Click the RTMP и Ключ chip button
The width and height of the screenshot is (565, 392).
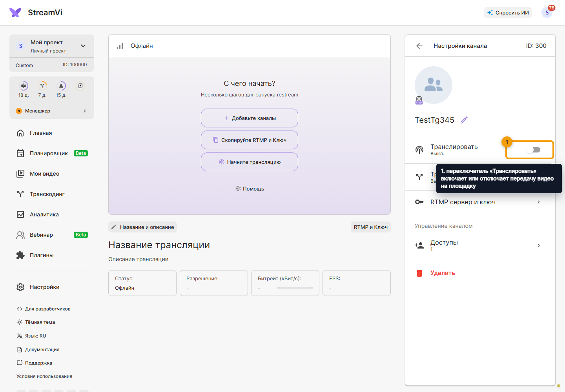point(371,227)
